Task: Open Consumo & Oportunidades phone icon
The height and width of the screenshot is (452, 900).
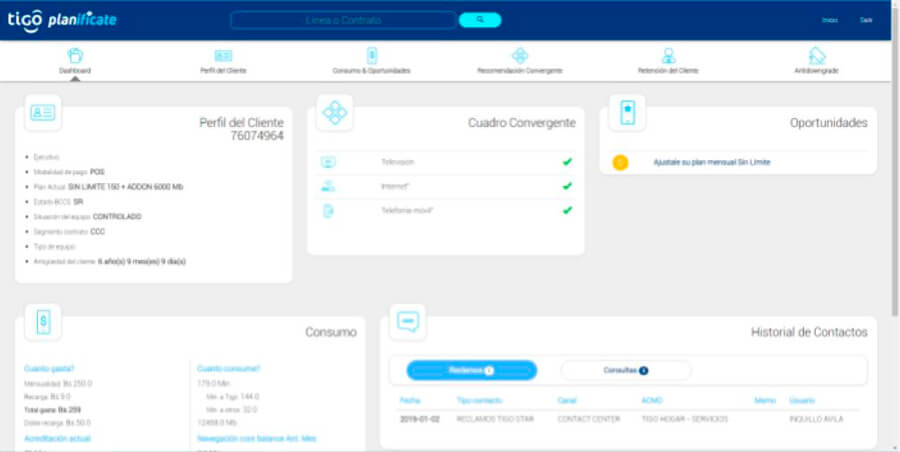Action: (x=371, y=56)
